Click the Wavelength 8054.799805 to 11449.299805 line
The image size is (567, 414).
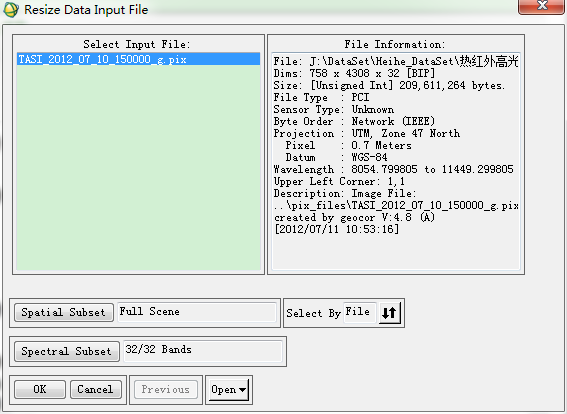click(393, 169)
